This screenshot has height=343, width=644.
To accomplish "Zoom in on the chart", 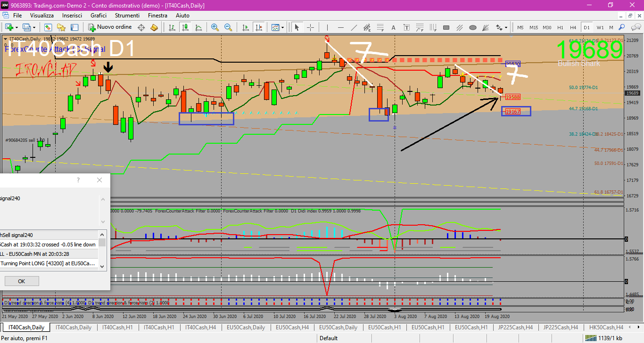I will tap(215, 27).
